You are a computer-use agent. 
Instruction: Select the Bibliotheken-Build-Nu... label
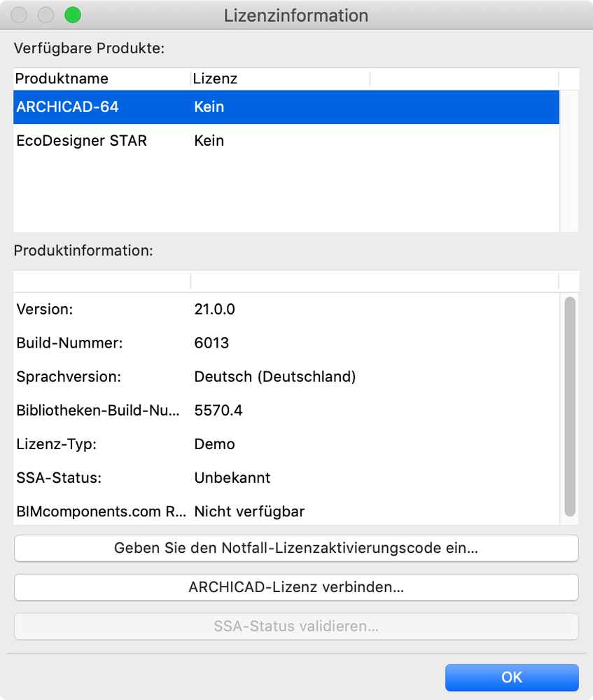coord(98,411)
